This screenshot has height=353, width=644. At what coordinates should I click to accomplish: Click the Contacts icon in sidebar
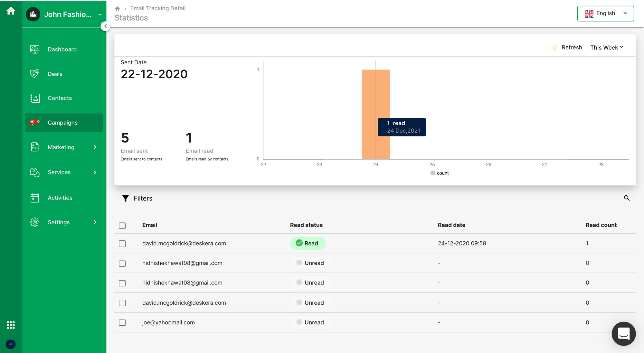tap(35, 98)
